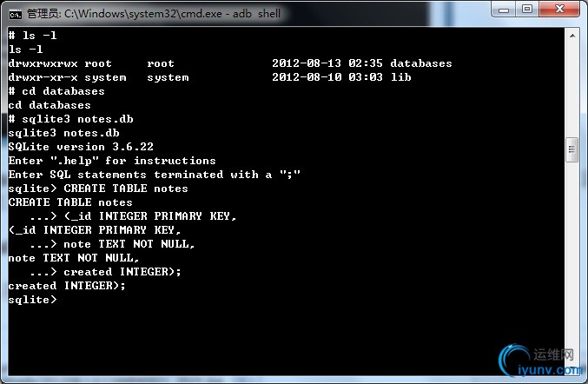This screenshot has height=384, width=588.
Task: Click 'databases' in the directory listing row
Action: click(421, 63)
